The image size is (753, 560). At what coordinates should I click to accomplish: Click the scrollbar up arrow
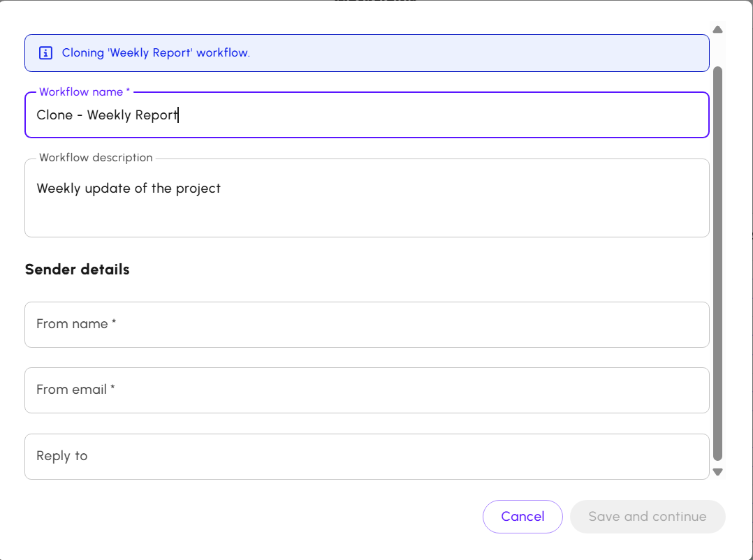717,29
